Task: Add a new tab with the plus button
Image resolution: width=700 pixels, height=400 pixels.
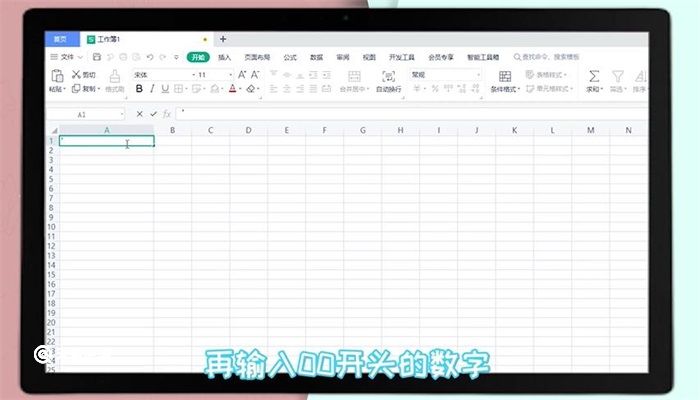Action: pos(223,39)
